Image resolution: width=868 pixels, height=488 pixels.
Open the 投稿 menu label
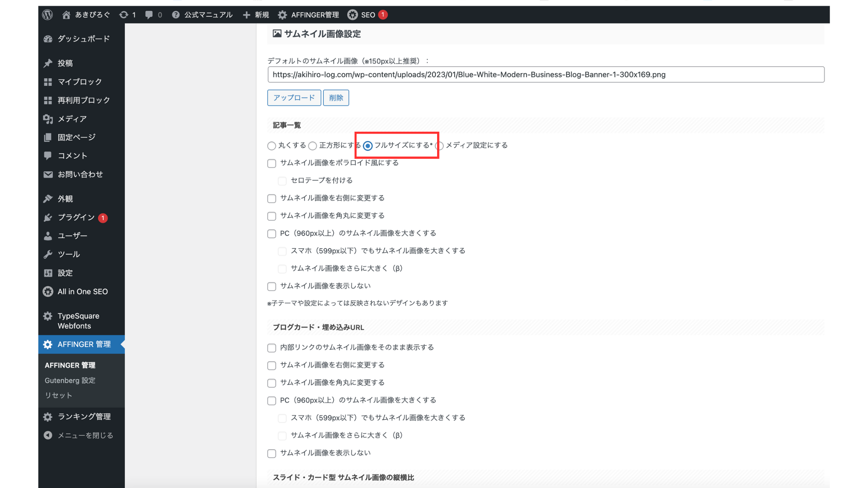(65, 63)
